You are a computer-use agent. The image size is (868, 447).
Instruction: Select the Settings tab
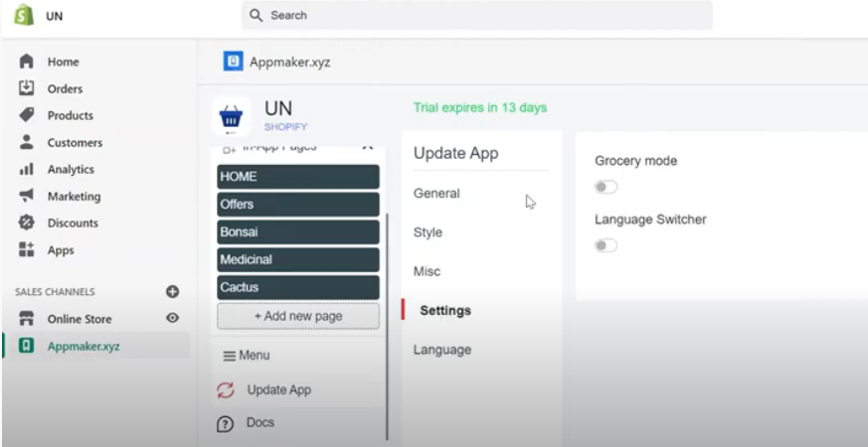[445, 310]
